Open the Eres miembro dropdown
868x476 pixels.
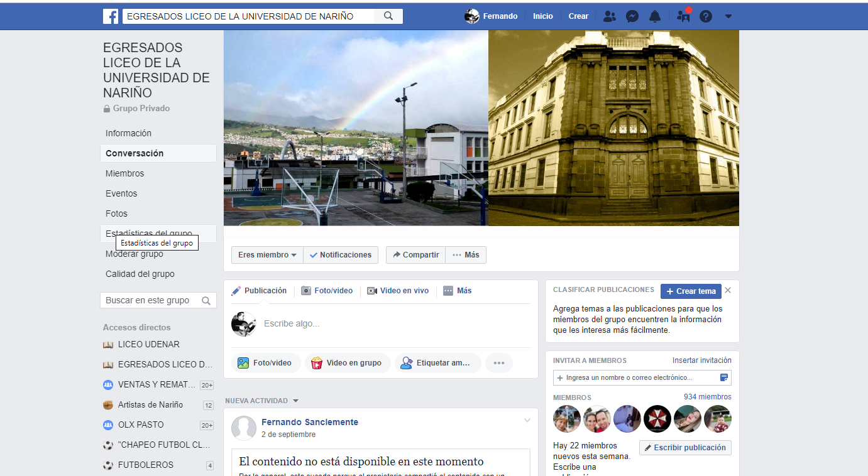coord(267,255)
